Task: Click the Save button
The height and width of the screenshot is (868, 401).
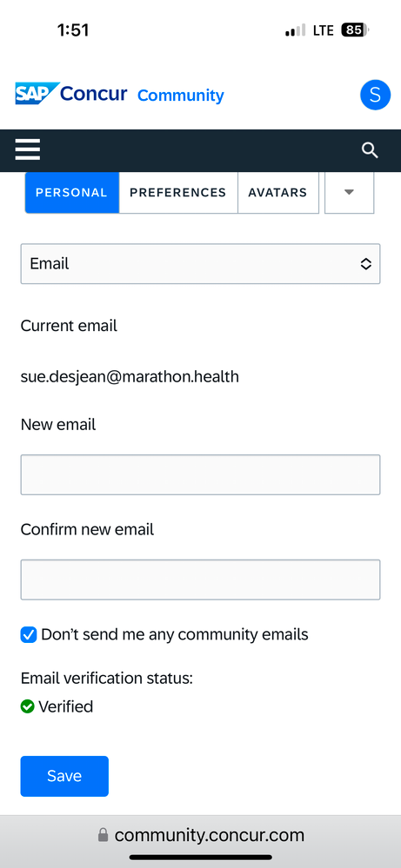Action: click(64, 776)
